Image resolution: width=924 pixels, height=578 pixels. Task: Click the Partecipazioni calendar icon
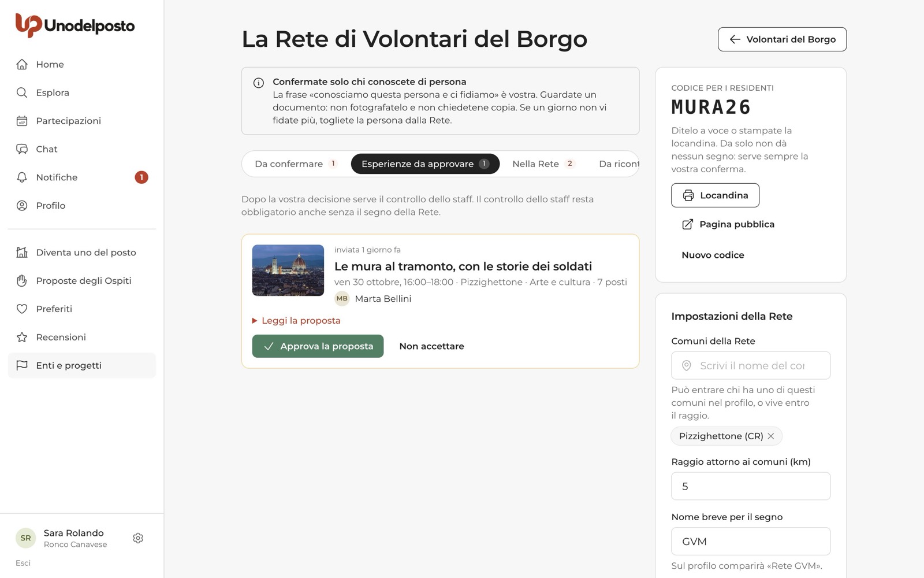point(22,121)
